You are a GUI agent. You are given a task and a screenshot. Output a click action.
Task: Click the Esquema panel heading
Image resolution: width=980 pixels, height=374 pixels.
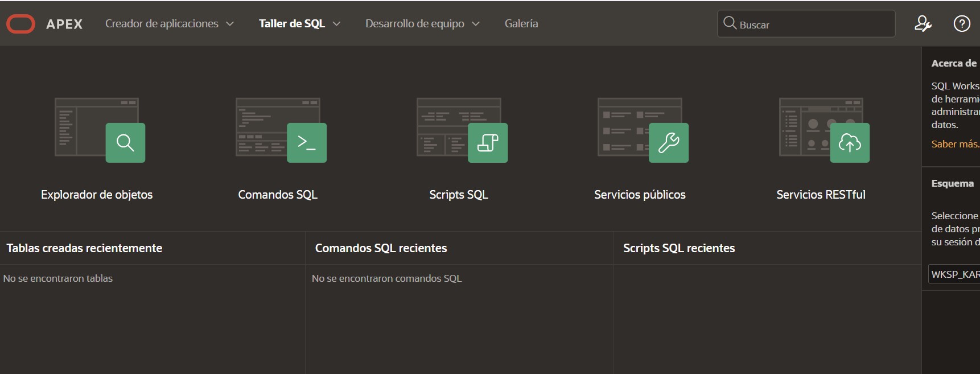[953, 183]
